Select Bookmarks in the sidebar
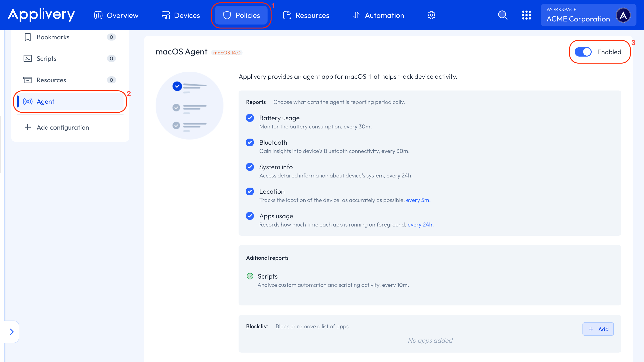Screen dimensions: 644x362 pos(53,37)
